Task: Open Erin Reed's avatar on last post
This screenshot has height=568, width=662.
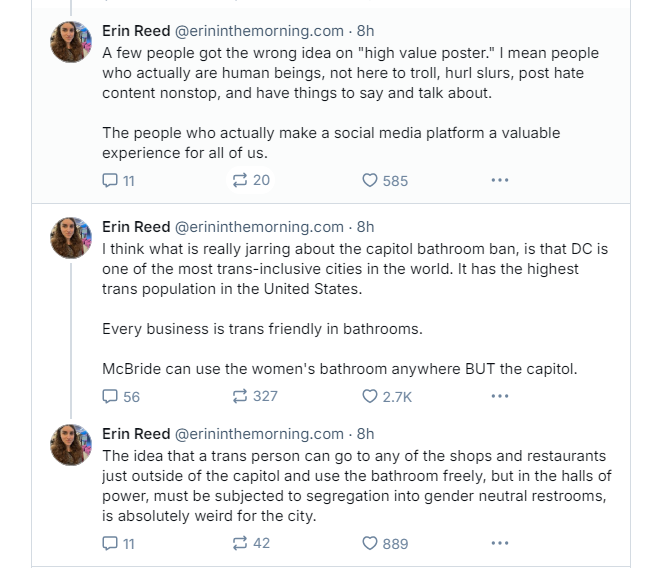Action: coord(71,445)
